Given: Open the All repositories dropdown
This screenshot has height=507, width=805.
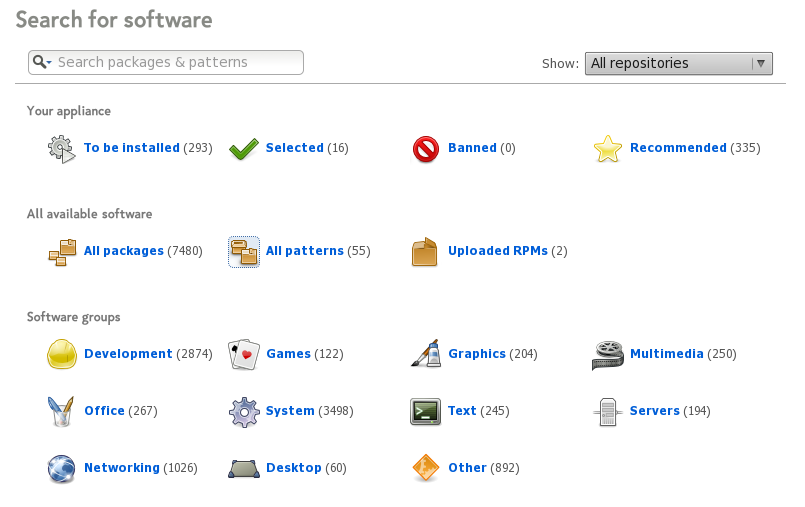Looking at the screenshot, I should pos(679,64).
